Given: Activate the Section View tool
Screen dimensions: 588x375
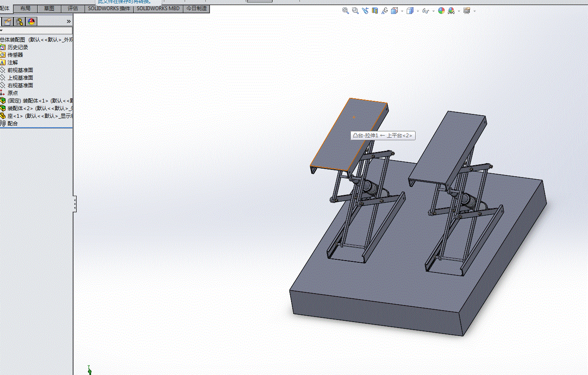Looking at the screenshot, I should click(375, 11).
